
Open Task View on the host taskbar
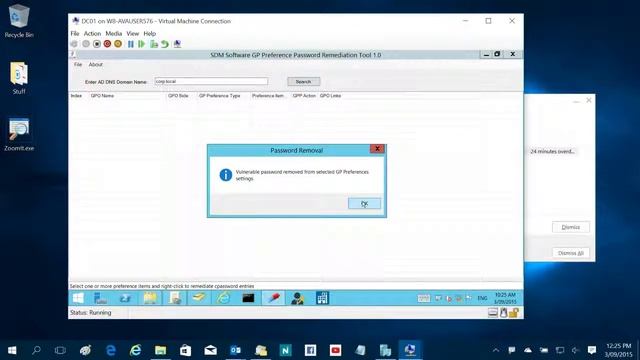(x=60, y=350)
